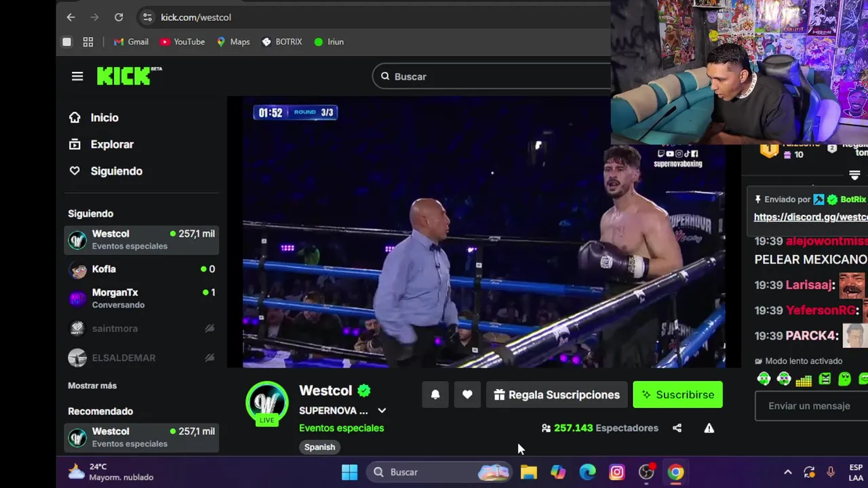868x488 pixels.
Task: Click username alejowontmiss in chat
Action: coord(827,241)
